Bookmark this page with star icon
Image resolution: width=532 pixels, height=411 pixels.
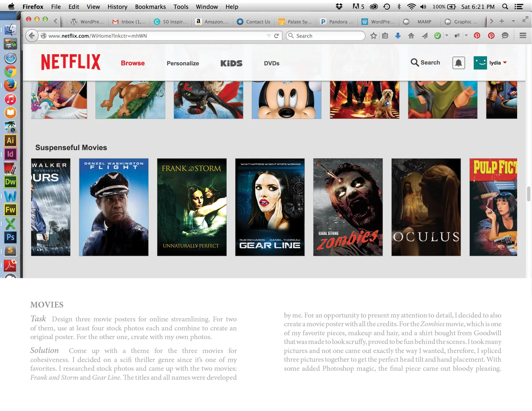click(x=373, y=36)
